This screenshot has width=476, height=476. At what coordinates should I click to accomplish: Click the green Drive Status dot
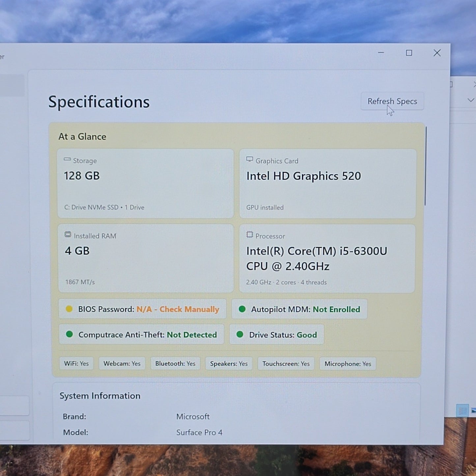(240, 334)
